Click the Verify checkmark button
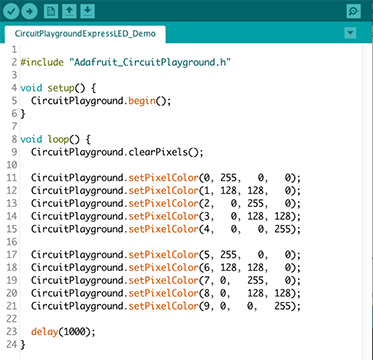Image resolution: width=373 pixels, height=360 pixels. [11, 11]
